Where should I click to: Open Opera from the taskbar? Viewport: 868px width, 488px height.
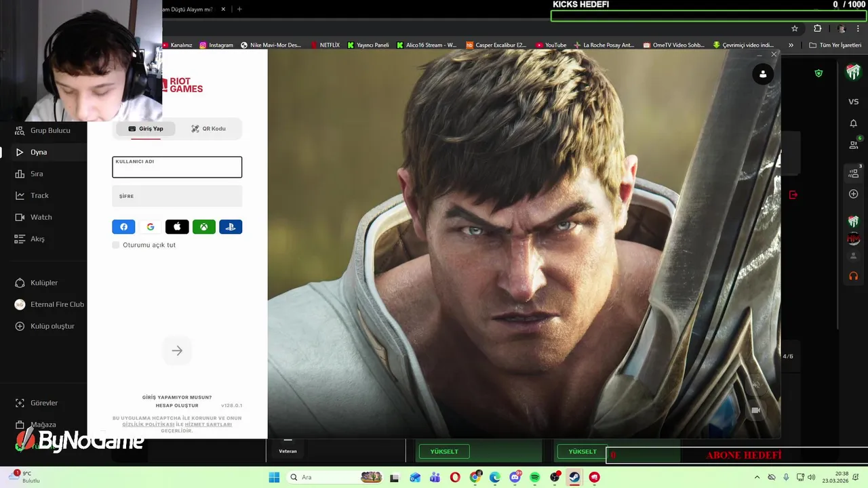[455, 477]
